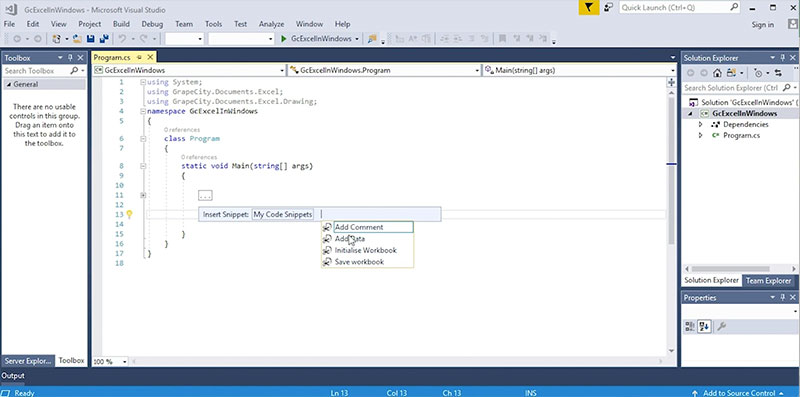Image resolution: width=800 pixels, height=397 pixels.
Task: Expand the collapsed region on line 11
Action: click(143, 195)
